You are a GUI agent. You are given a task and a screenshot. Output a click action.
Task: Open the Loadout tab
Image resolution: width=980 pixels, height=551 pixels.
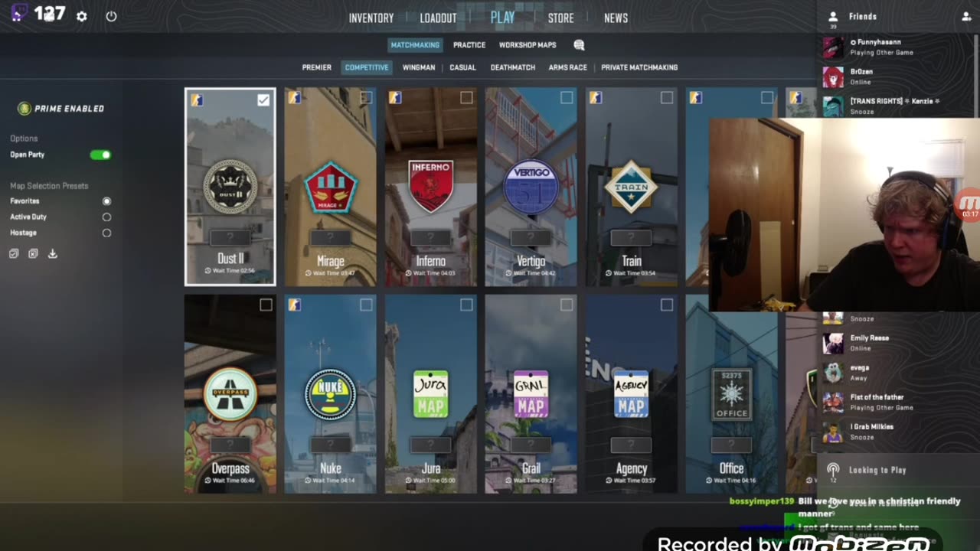(438, 18)
